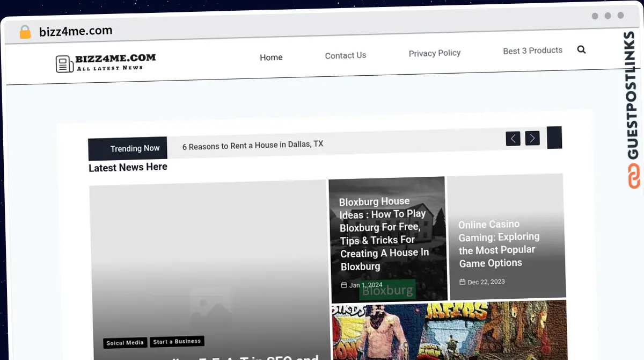Open the 6 Reasons to Rent trending headline

(253, 145)
